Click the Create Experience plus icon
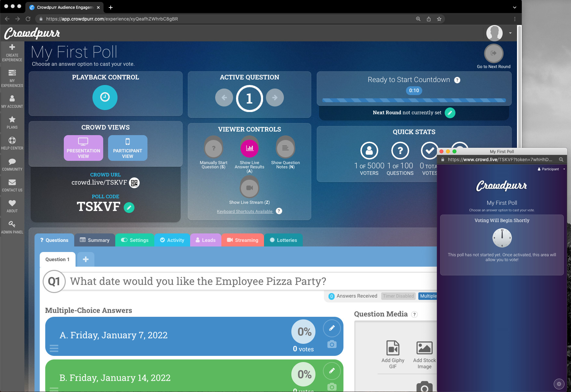 pyautogui.click(x=12, y=47)
